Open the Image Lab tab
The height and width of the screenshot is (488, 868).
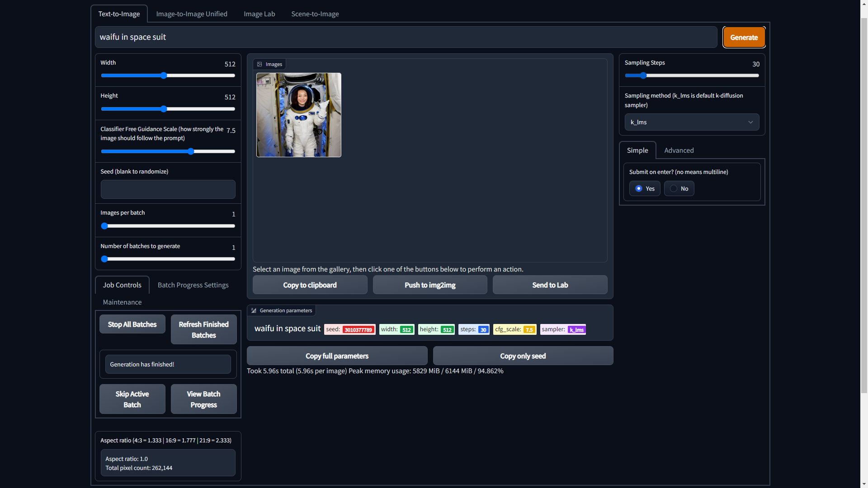259,14
